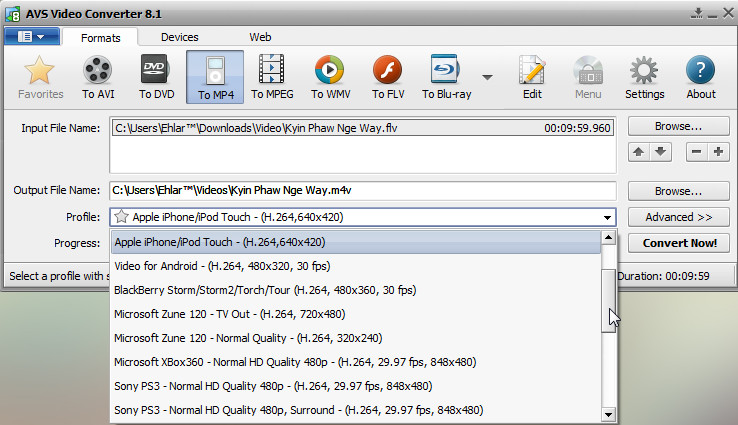Open the Favorites star icon

(40, 70)
